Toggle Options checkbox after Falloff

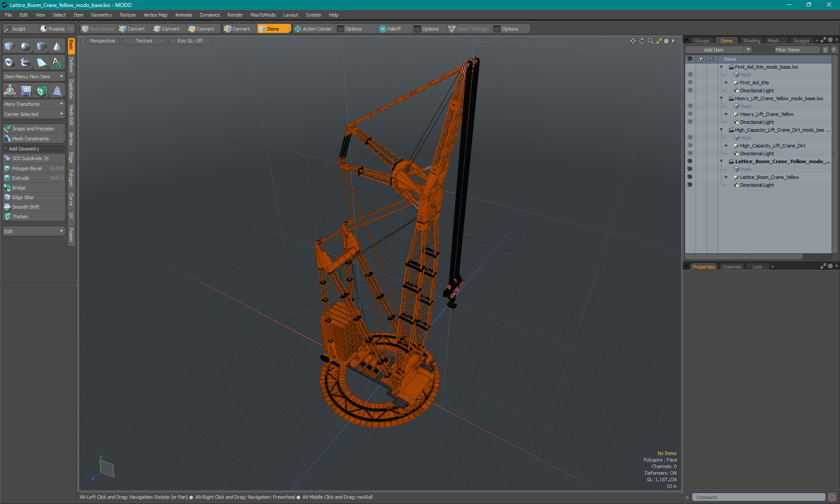pos(417,29)
